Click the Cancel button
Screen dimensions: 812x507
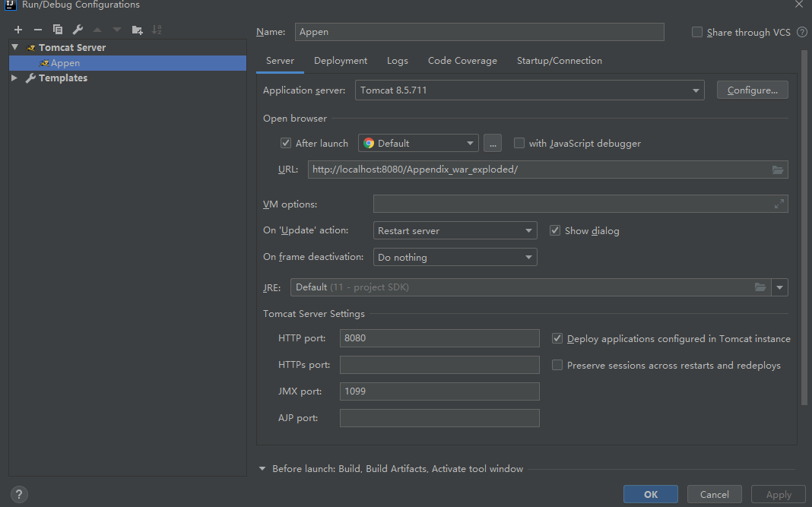(x=714, y=494)
